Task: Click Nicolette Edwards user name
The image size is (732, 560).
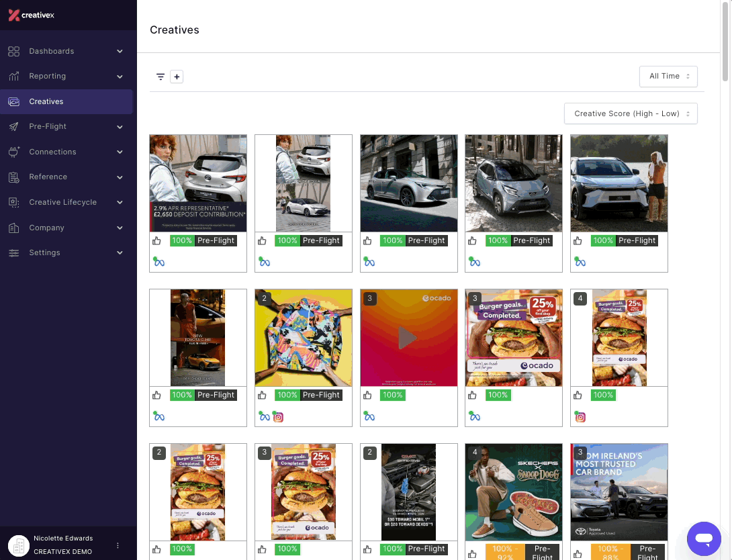Action: 63,538
